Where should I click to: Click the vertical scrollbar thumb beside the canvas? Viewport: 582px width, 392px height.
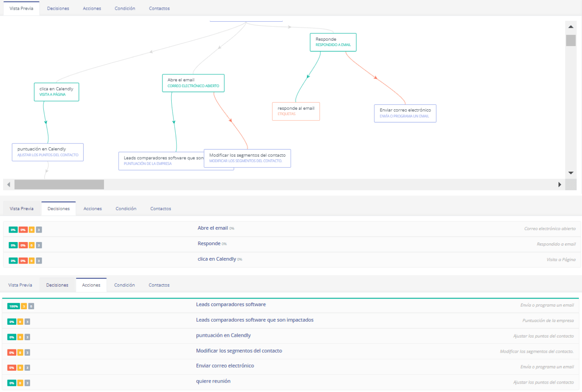click(570, 40)
